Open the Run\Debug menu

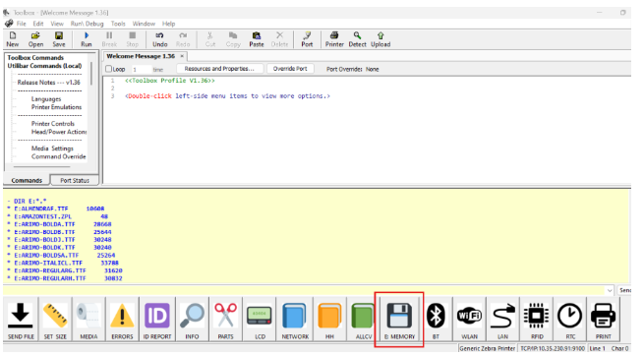tap(87, 24)
